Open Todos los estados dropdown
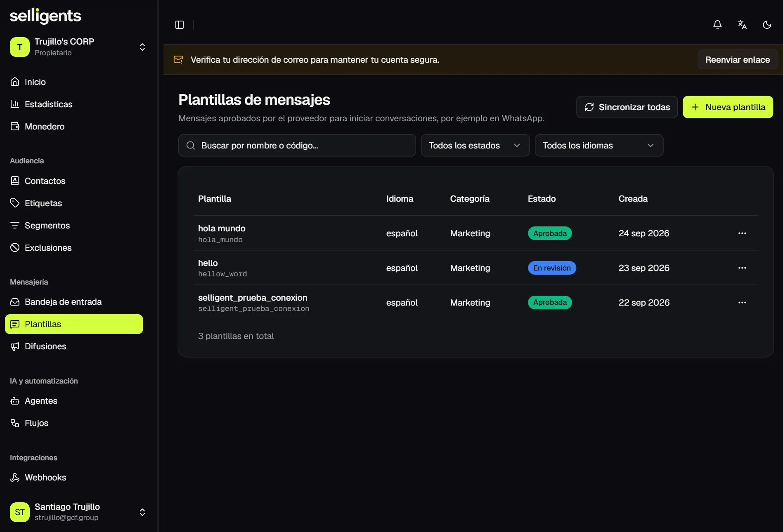783x532 pixels. coord(475,146)
